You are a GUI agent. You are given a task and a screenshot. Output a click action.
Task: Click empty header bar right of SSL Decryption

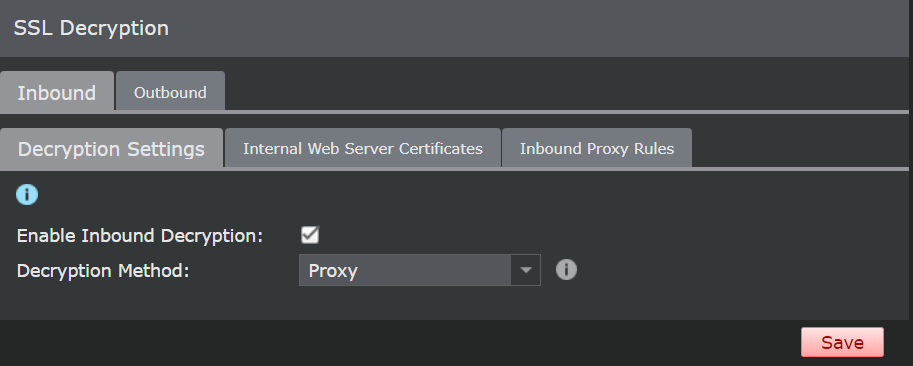[536, 28]
